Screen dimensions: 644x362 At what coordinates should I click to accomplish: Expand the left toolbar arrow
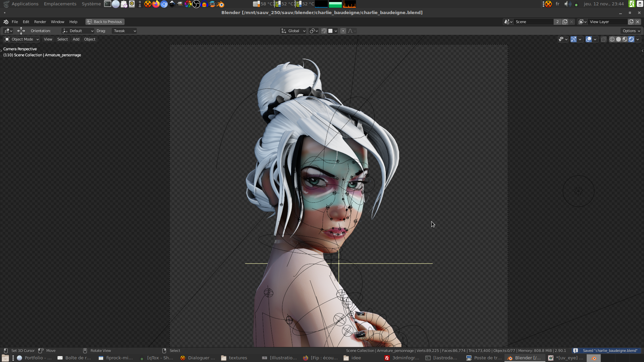click(1, 51)
